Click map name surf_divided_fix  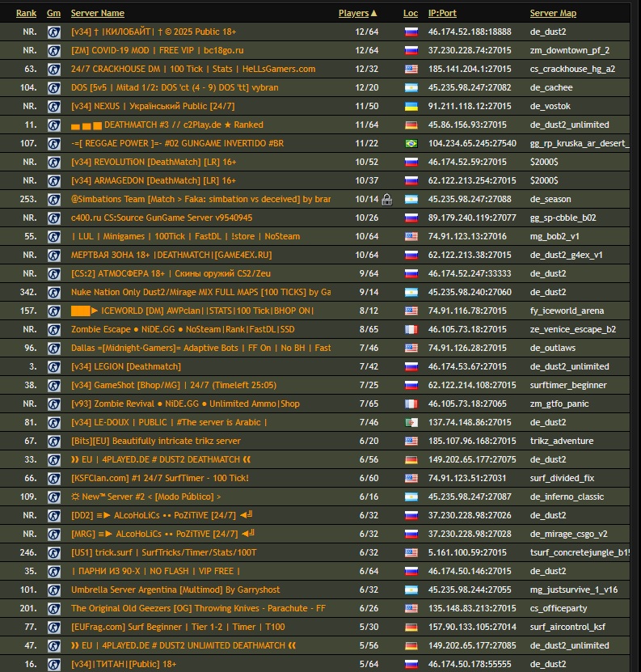(x=562, y=478)
